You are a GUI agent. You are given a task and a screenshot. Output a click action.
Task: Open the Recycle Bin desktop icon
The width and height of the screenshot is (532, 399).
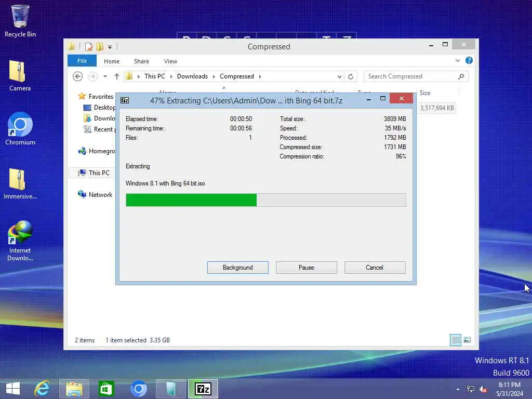pos(20,21)
